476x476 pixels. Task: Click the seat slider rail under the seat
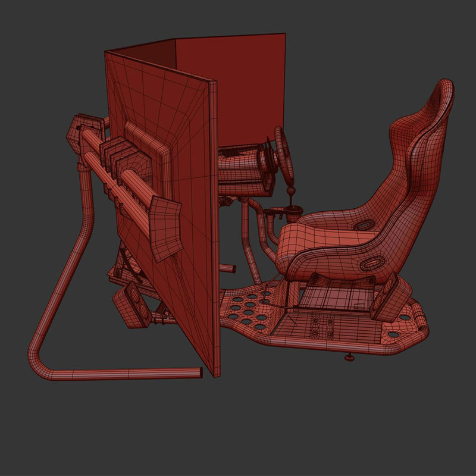[x=333, y=297]
